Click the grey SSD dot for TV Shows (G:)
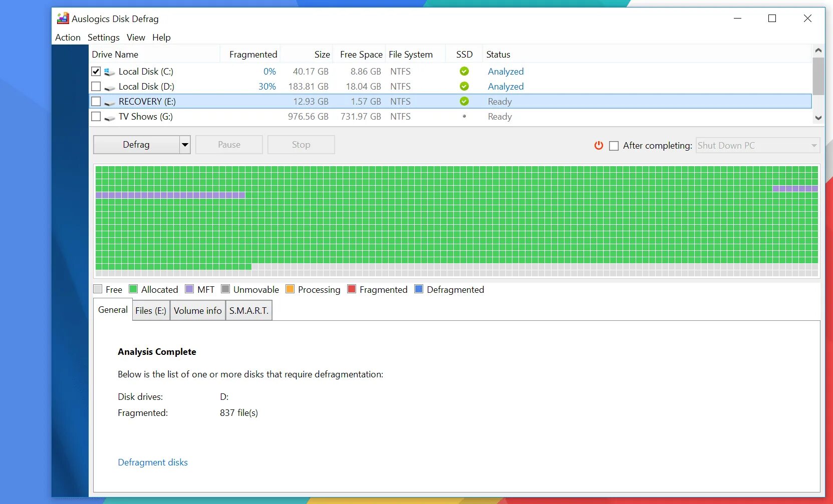This screenshot has width=833, height=504. point(464,116)
